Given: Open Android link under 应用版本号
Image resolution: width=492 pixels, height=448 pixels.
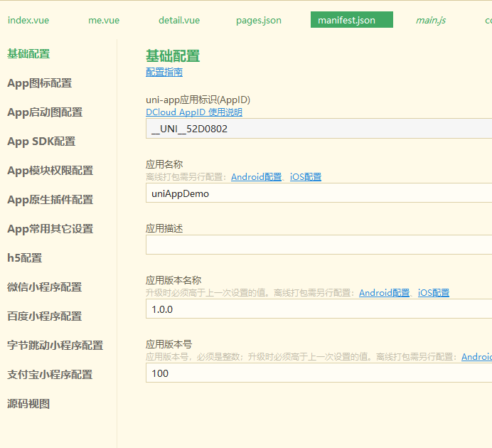Looking at the screenshot, I should (476, 357).
